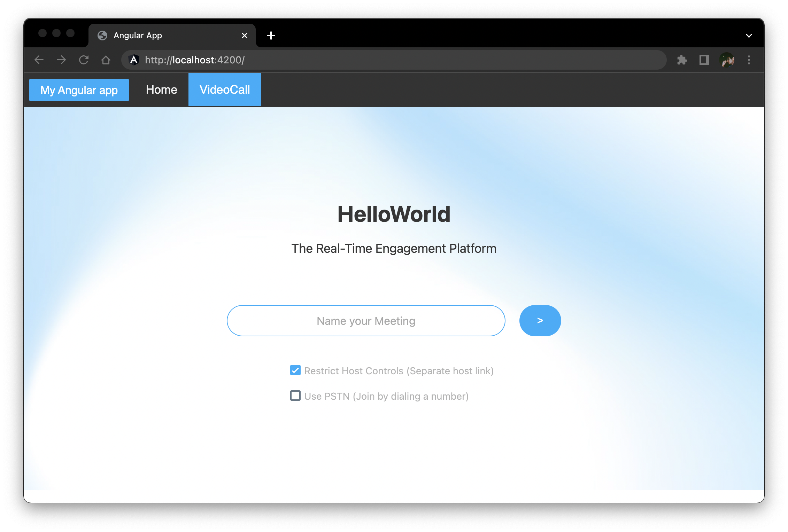Open the Home nav item
The width and height of the screenshot is (788, 532).
162,90
